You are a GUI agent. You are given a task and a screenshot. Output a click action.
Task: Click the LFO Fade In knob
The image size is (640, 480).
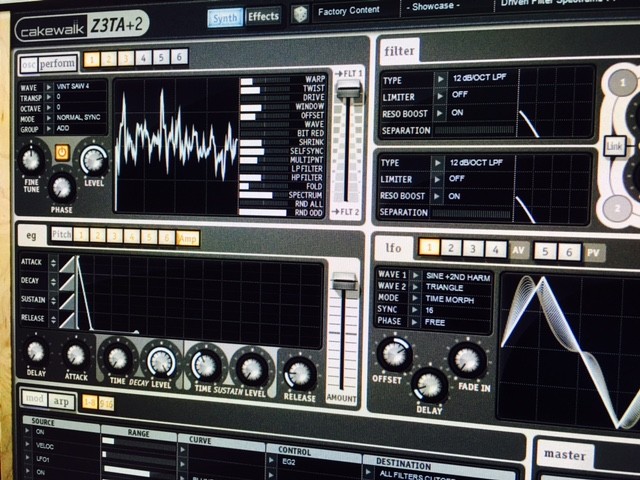tap(467, 360)
